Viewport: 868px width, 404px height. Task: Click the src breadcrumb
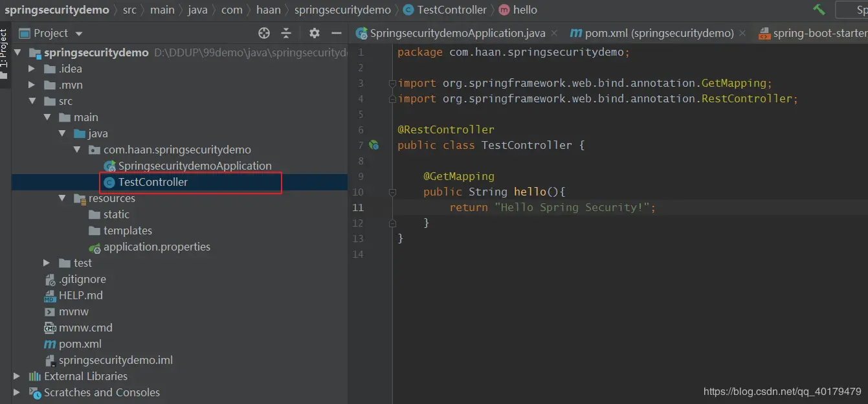coord(129,10)
